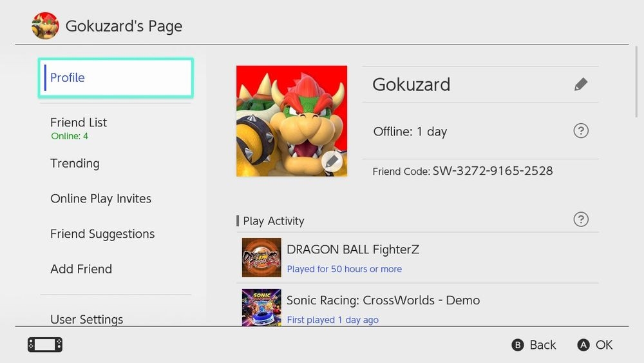
Task: Open the help icon beside Offline status
Action: (x=580, y=131)
